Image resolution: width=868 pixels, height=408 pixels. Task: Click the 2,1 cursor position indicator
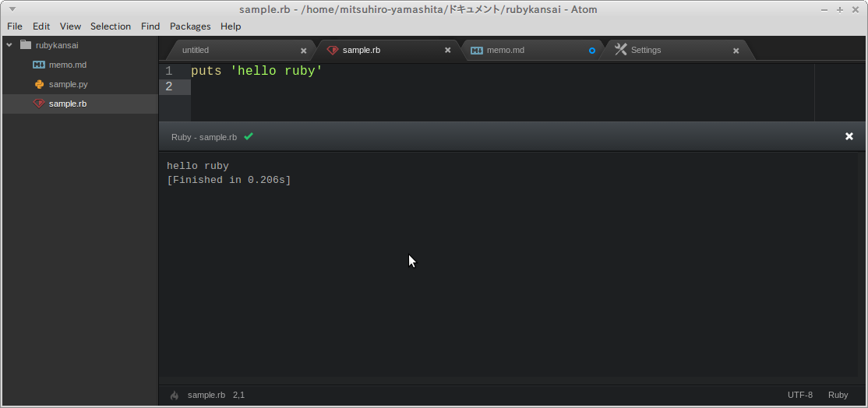point(238,396)
